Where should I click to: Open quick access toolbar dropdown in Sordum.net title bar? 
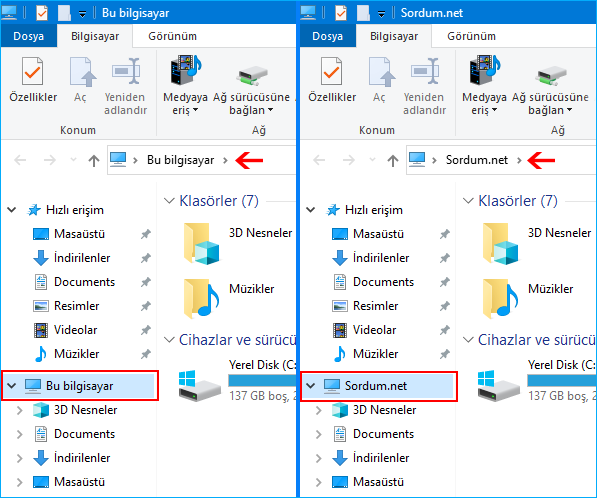point(381,14)
